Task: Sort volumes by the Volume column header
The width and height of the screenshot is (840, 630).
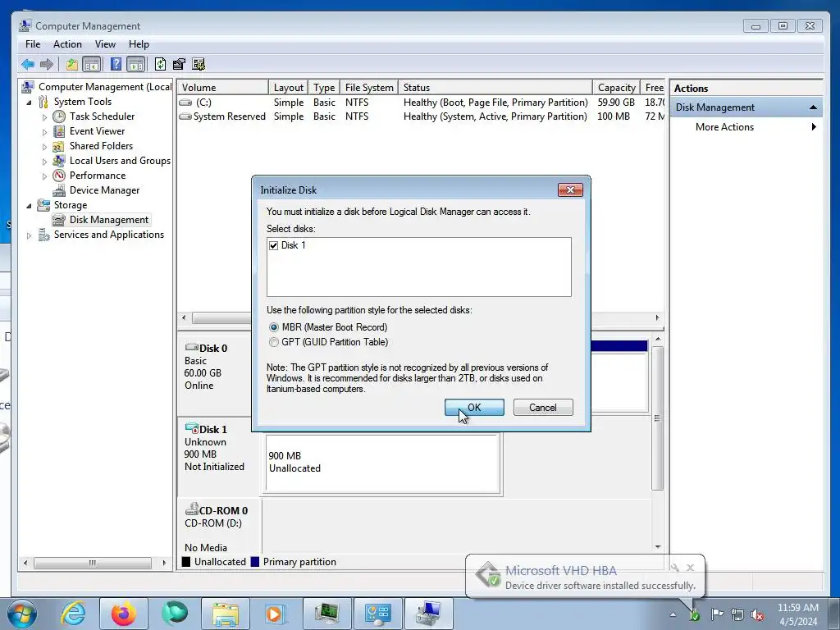Action: click(x=223, y=87)
